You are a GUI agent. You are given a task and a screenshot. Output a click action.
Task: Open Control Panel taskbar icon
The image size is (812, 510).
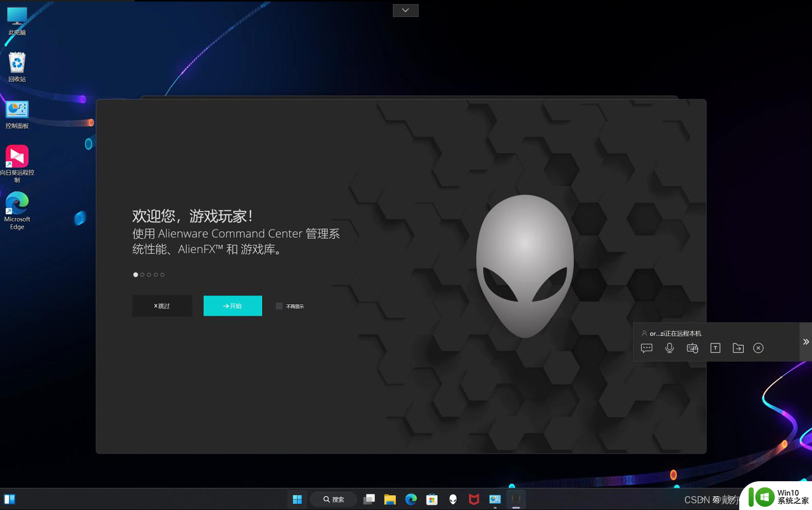tap(495, 499)
